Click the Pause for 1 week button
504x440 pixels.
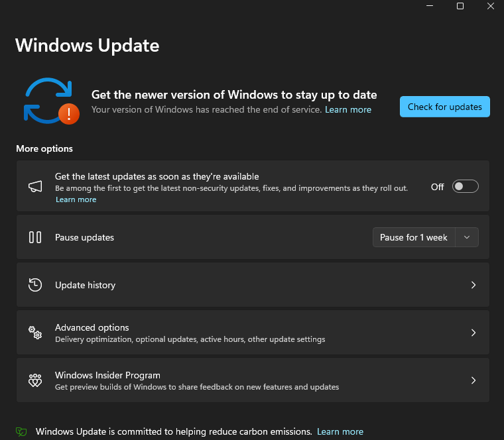coord(414,237)
